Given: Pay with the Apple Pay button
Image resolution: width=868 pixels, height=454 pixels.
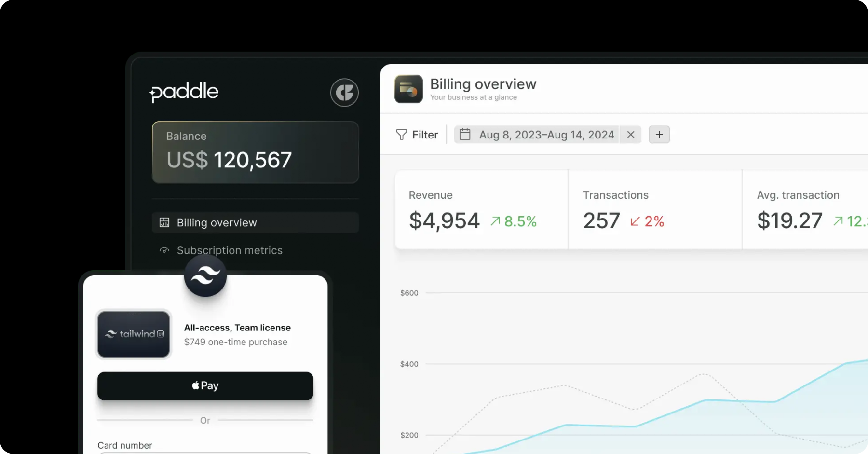Looking at the screenshot, I should [x=205, y=386].
